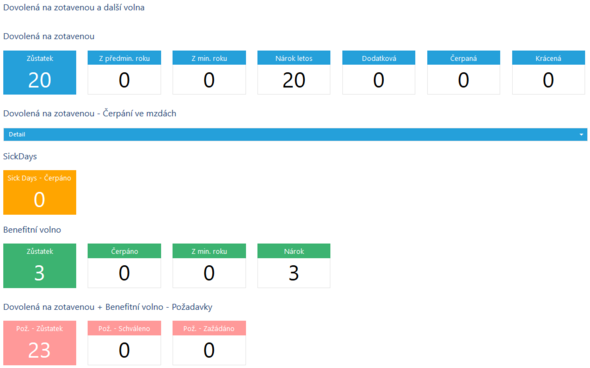Expand the Detail bar dropdown arrow

point(581,134)
